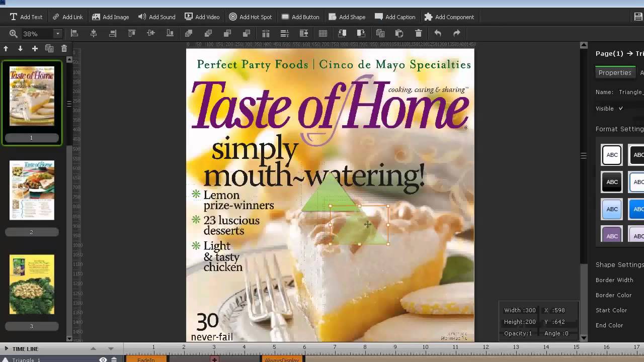
Task: Move the selected page down
Action: click(x=20, y=49)
